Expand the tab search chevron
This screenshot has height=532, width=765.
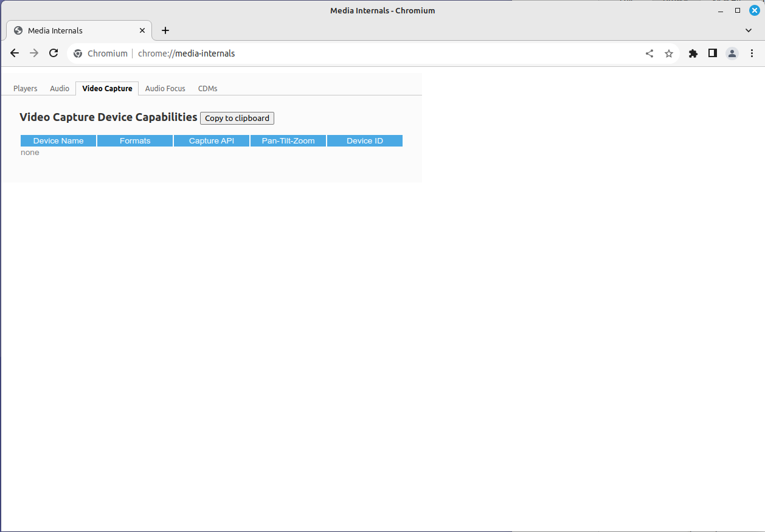pyautogui.click(x=749, y=30)
